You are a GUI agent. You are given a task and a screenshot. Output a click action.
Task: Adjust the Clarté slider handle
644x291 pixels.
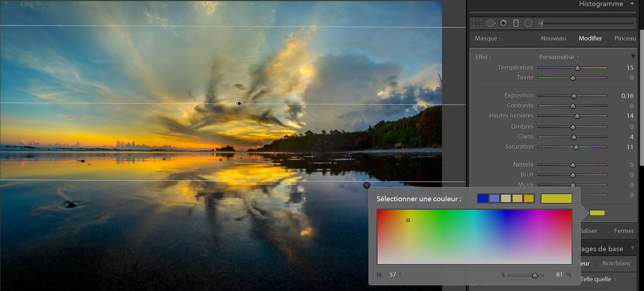tap(574, 137)
